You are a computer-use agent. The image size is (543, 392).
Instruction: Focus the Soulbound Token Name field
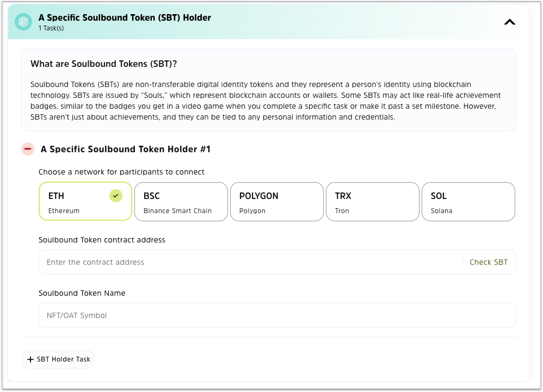[277, 315]
